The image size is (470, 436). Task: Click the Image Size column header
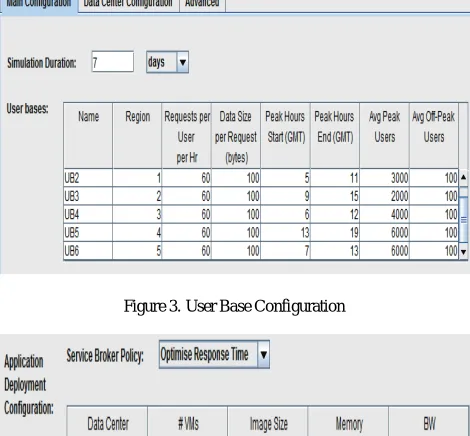tap(268, 421)
